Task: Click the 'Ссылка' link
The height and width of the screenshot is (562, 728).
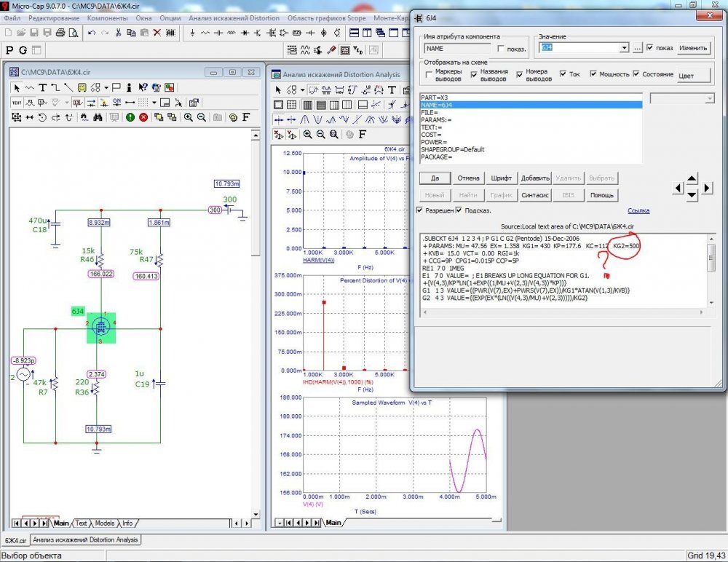Action: pos(638,210)
